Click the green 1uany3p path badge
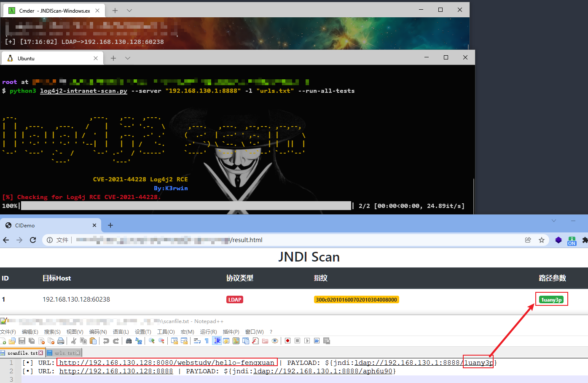 pyautogui.click(x=551, y=299)
